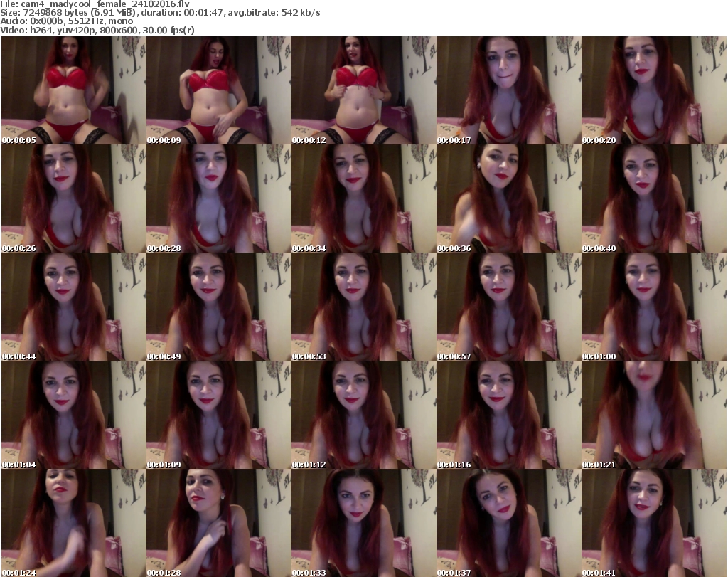This screenshot has width=728, height=577.
Task: Click the Size and duration info line
Action: coord(160,13)
